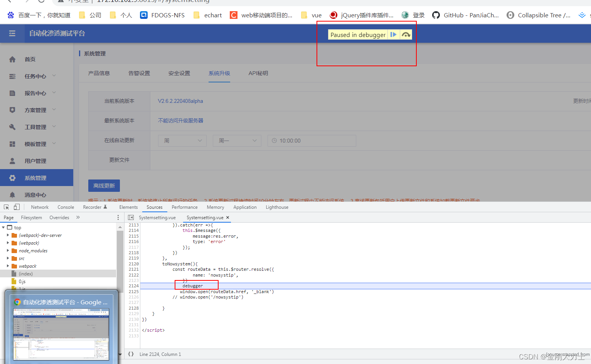Open the 周一 weekday dropdown
Viewport: 591px width, 364px height.
coord(237,141)
